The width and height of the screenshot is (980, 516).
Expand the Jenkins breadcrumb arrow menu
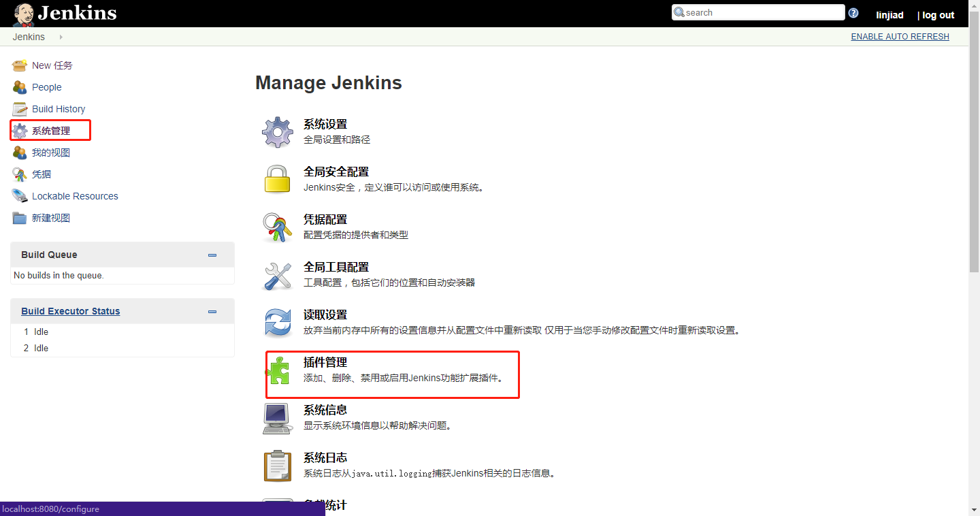(61, 37)
